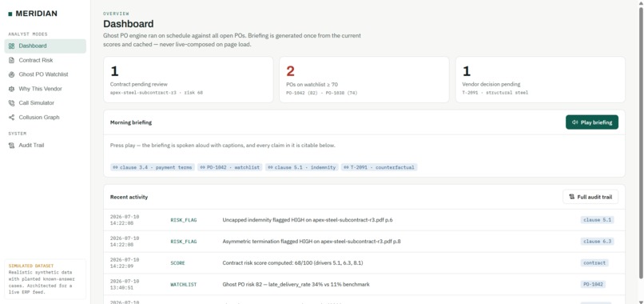Open Contract Risk mode
This screenshot has height=304, width=644.
coord(46,61)
